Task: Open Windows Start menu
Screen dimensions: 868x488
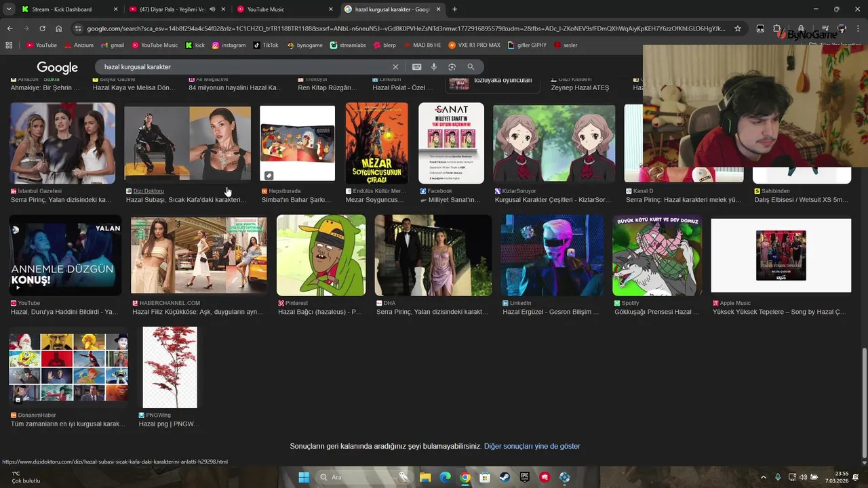Action: point(304,477)
